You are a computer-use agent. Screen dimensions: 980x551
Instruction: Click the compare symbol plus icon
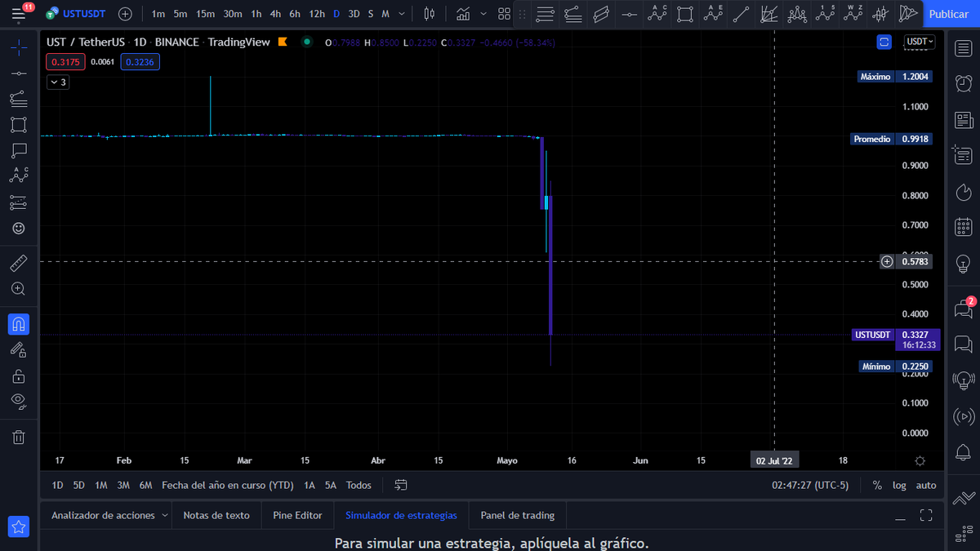[125, 14]
